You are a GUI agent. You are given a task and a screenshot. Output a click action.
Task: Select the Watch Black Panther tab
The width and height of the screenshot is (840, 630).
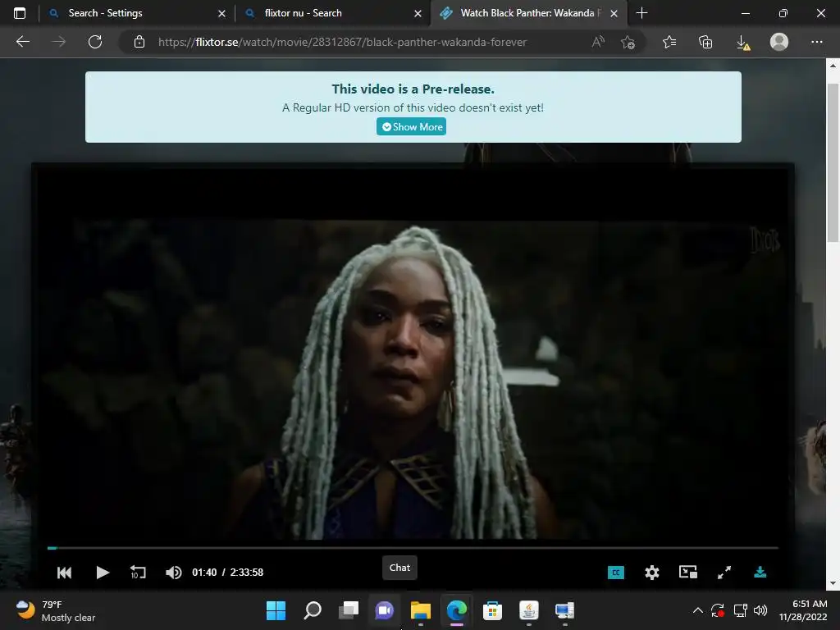click(529, 13)
